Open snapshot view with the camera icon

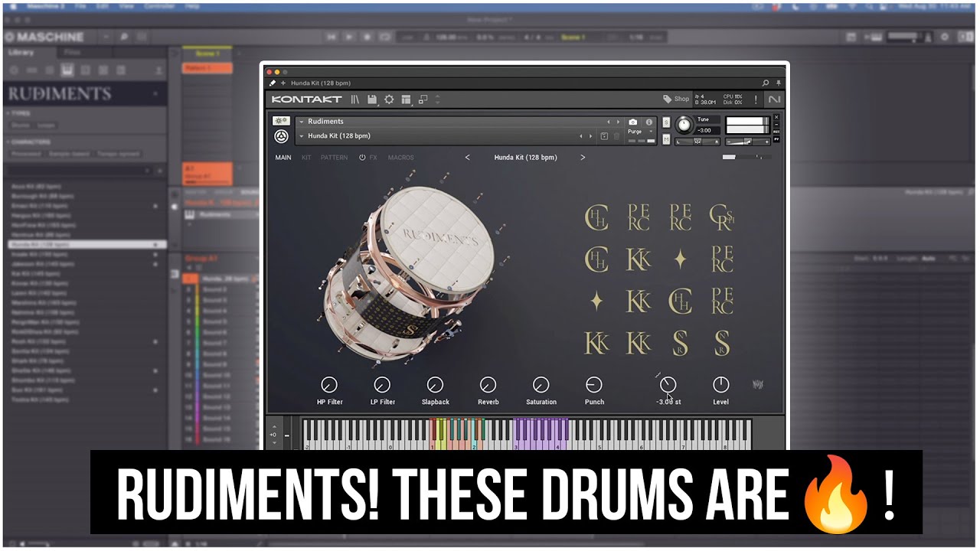point(632,122)
